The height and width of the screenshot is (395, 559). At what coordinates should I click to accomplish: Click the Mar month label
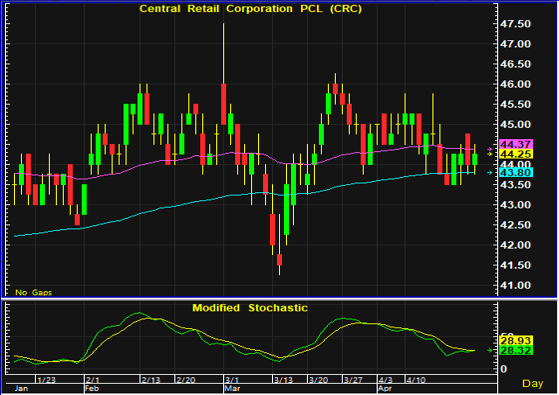[232, 388]
